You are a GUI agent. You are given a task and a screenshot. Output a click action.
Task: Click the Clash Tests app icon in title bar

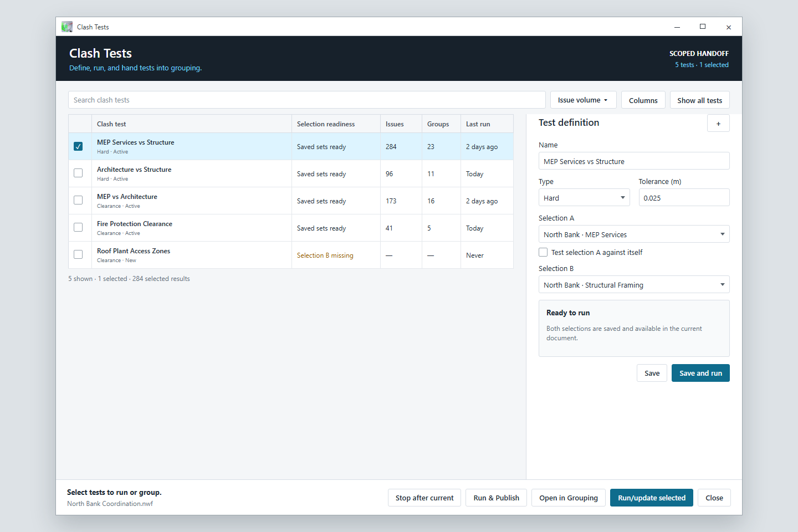point(67,27)
